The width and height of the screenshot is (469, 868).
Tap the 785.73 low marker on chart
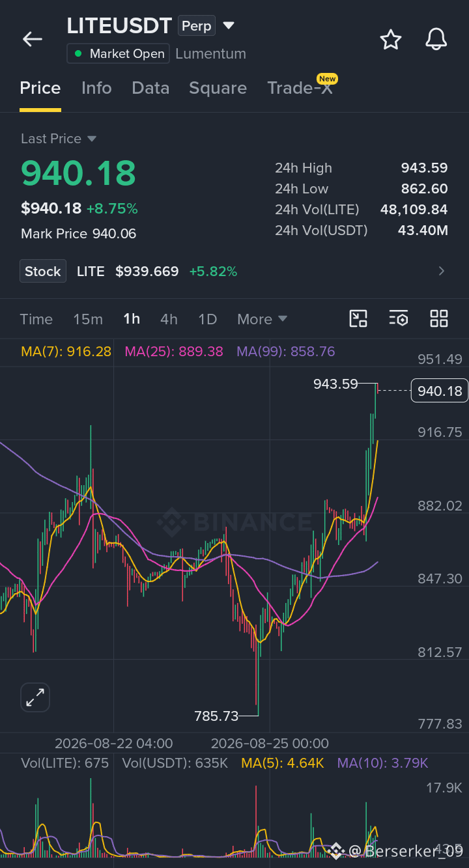click(217, 716)
